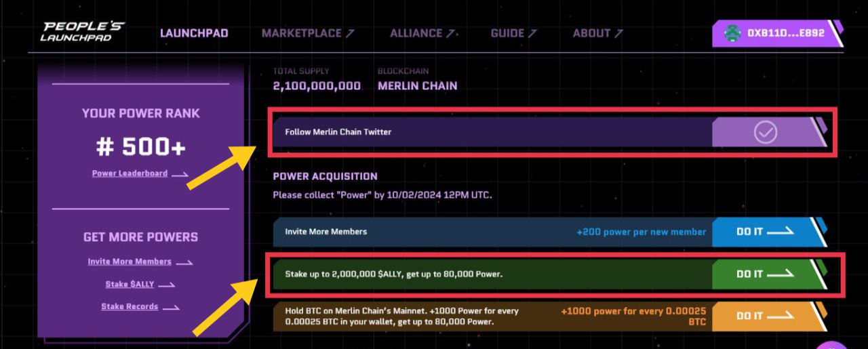
Task: Open the Marketplace menu item
Action: [308, 33]
